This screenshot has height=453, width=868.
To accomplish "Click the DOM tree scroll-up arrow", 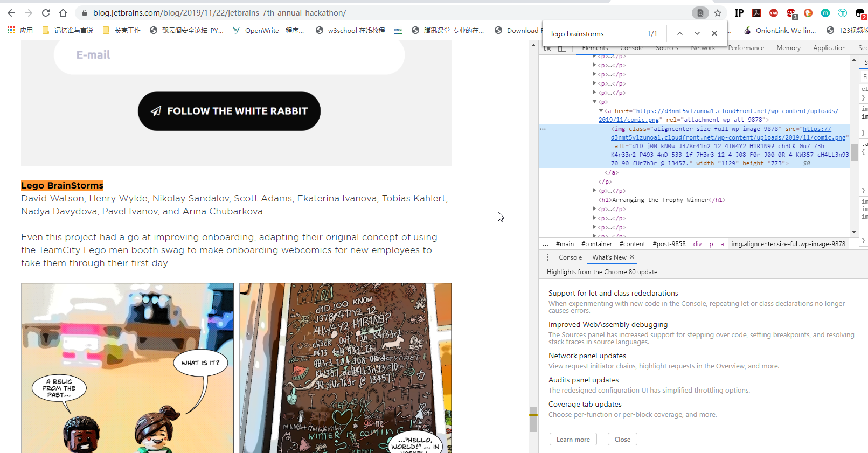I will 854,60.
